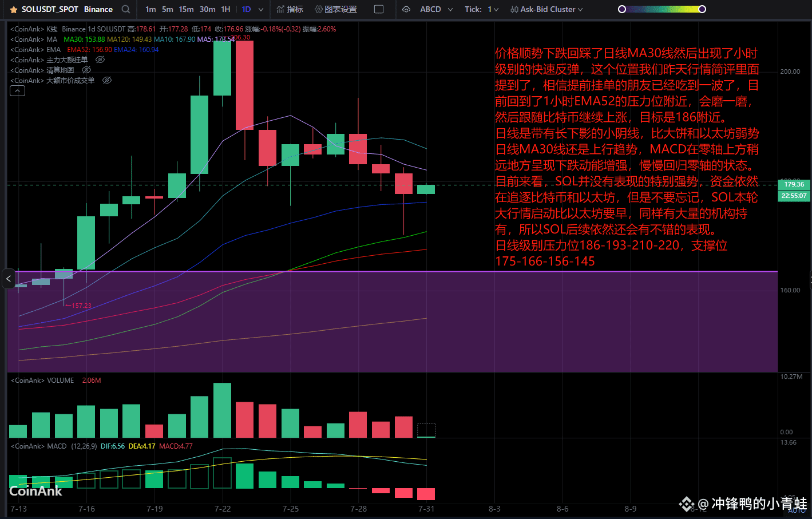Click the MA indicator legend label
Screen dimensions: 812x519
pyautogui.click(x=52, y=39)
